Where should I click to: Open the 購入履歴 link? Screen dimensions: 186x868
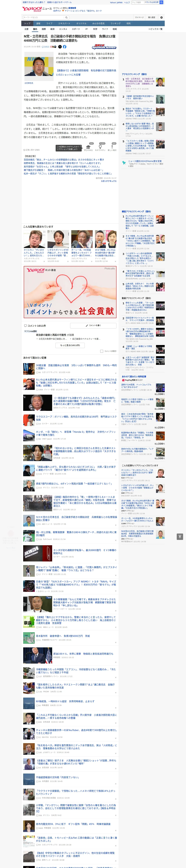[x=152, y=18]
